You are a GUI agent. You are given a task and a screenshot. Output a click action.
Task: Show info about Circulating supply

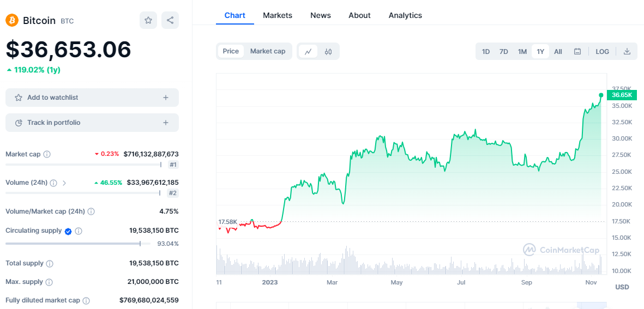pyautogui.click(x=79, y=231)
